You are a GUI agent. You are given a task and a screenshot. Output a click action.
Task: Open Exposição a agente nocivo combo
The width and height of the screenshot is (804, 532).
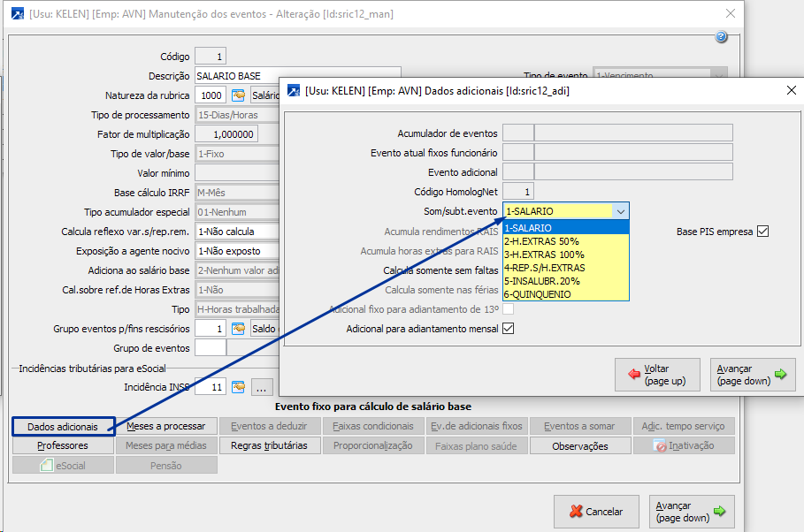click(x=237, y=251)
